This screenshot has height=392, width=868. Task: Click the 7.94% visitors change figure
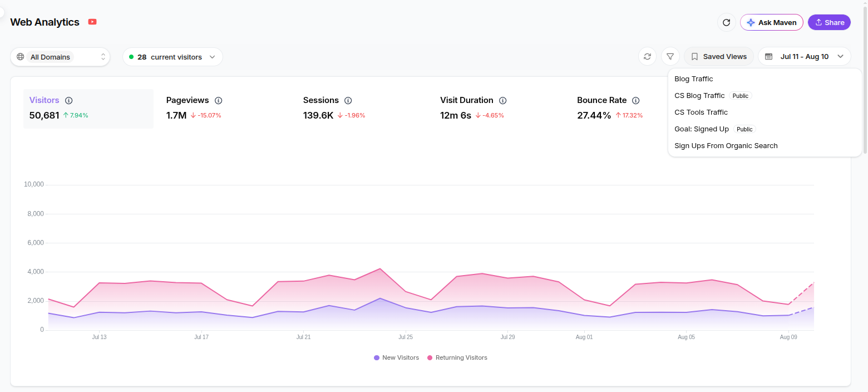[76, 115]
